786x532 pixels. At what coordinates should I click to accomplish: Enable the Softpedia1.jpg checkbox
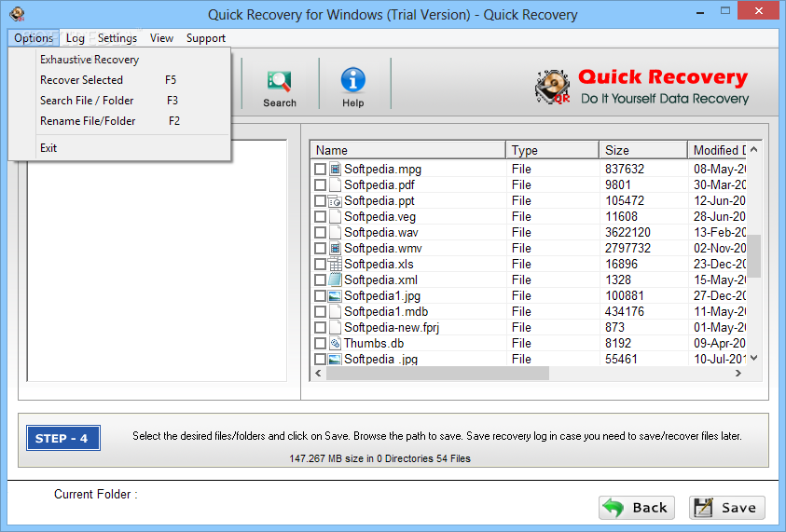[x=321, y=296]
